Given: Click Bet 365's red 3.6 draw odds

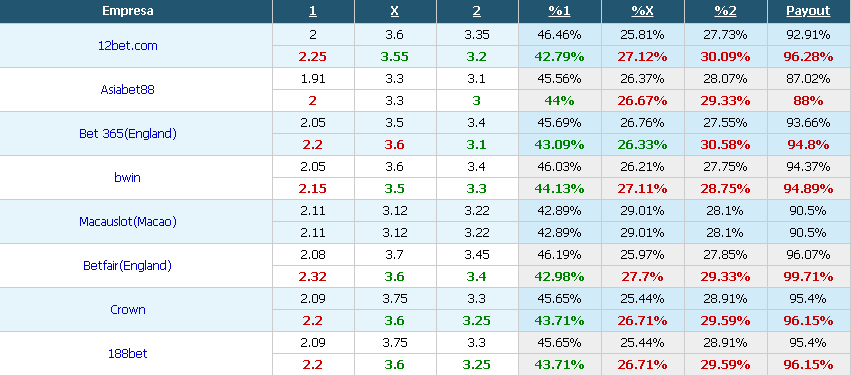Looking at the screenshot, I should [x=395, y=144].
